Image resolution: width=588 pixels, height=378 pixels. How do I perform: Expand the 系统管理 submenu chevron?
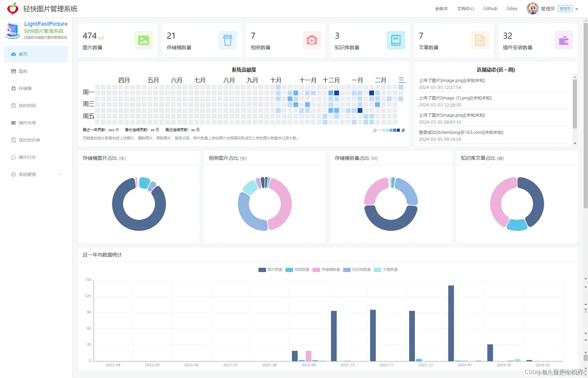[60, 174]
